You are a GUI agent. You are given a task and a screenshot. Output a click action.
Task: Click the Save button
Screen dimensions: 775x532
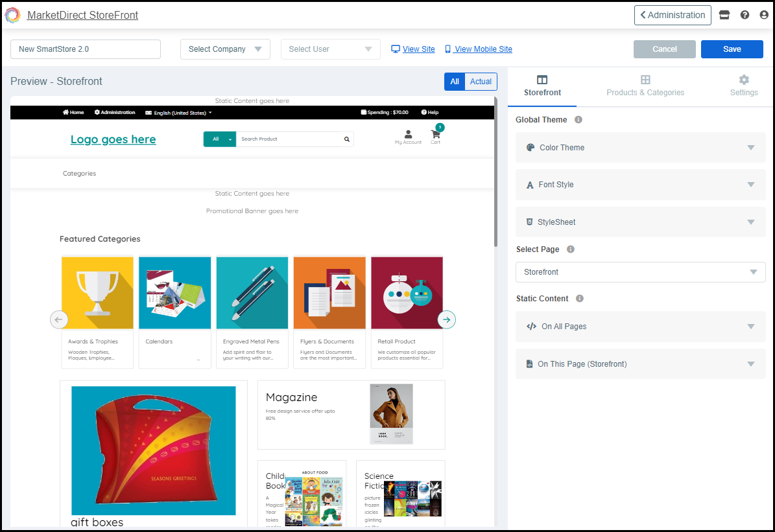coord(732,49)
